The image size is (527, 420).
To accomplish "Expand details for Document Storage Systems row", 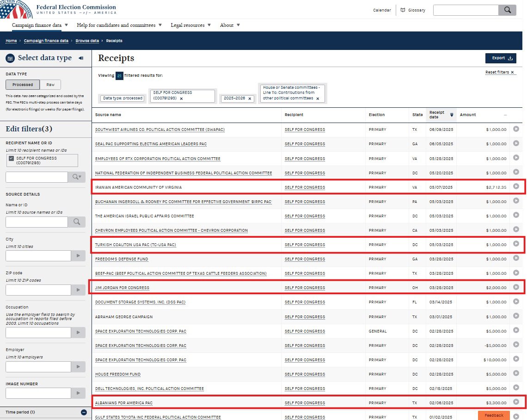I will 516,301.
